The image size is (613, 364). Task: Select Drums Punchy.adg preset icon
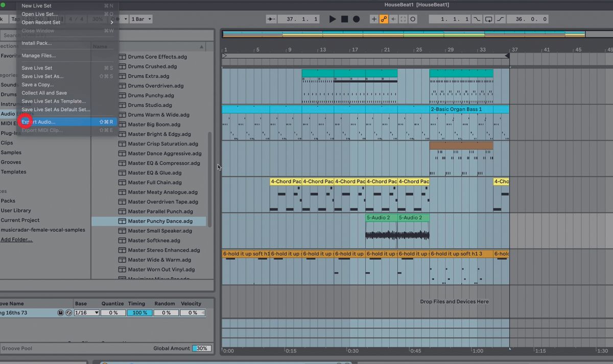(122, 95)
